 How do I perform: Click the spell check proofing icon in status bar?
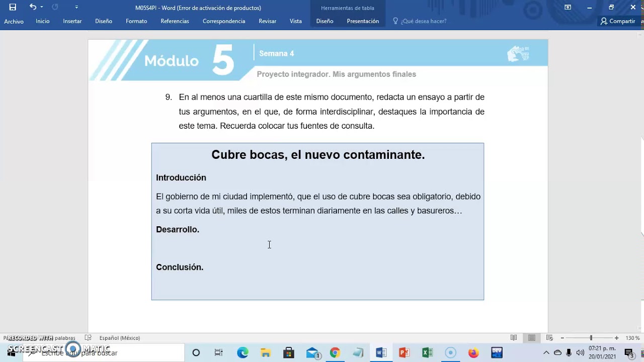[88, 338]
